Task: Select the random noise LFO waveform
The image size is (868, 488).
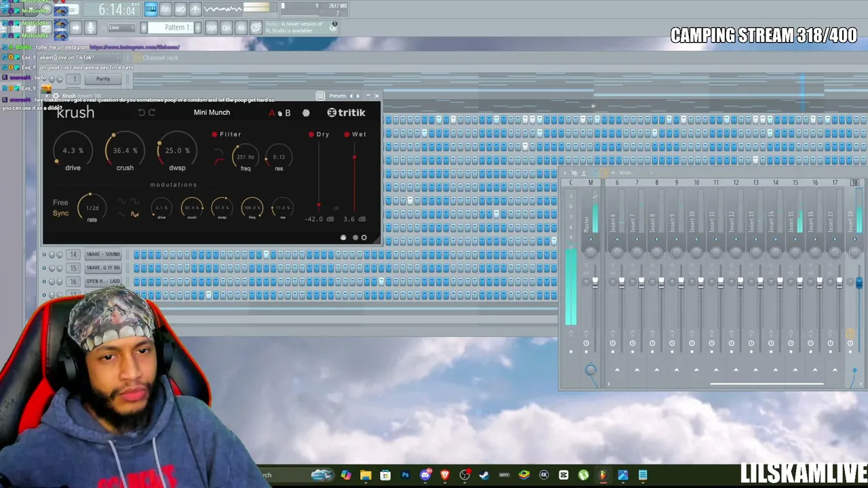Action: click(134, 214)
